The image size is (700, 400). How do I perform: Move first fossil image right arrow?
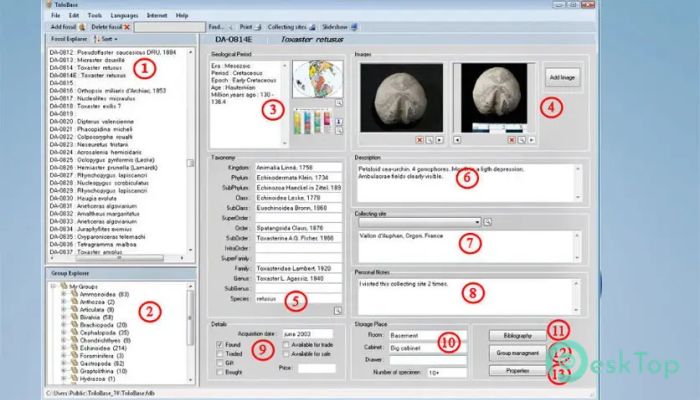click(439, 140)
